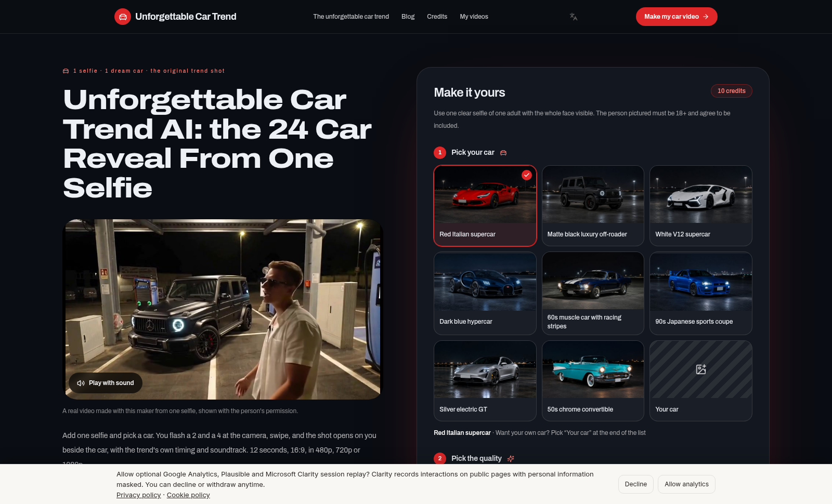Click the car icon beside Pick your car
832x504 pixels.
pos(503,153)
